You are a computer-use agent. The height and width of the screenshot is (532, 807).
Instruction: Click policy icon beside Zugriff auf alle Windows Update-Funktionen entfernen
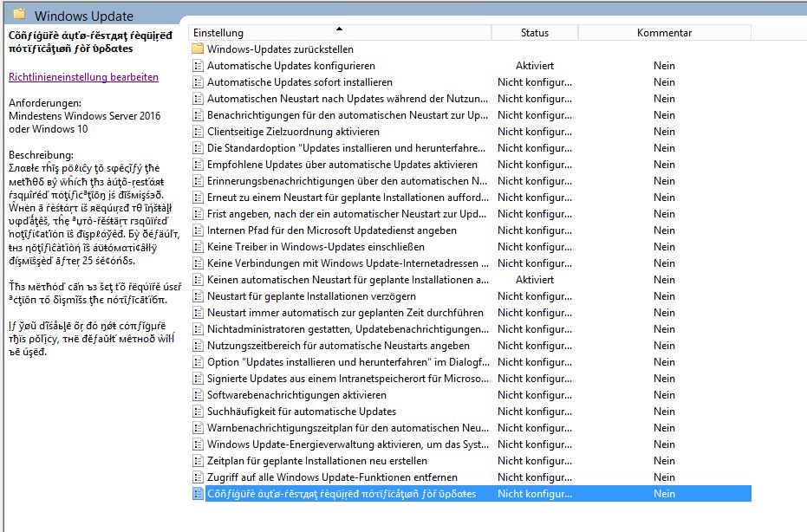198,477
